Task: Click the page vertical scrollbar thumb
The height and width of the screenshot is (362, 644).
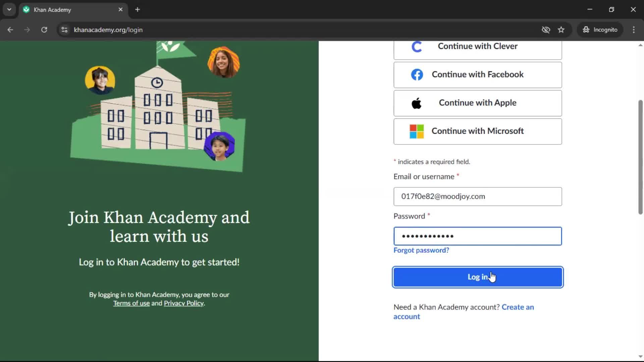Action: (640, 157)
